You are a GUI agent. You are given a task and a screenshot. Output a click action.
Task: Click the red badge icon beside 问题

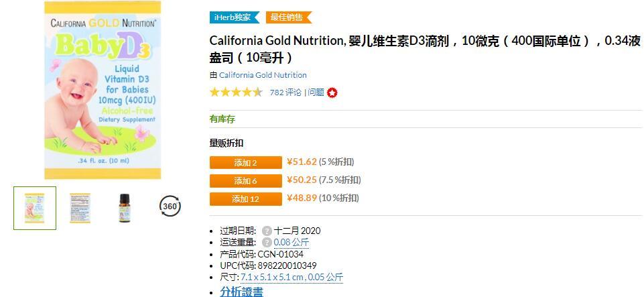[332, 93]
